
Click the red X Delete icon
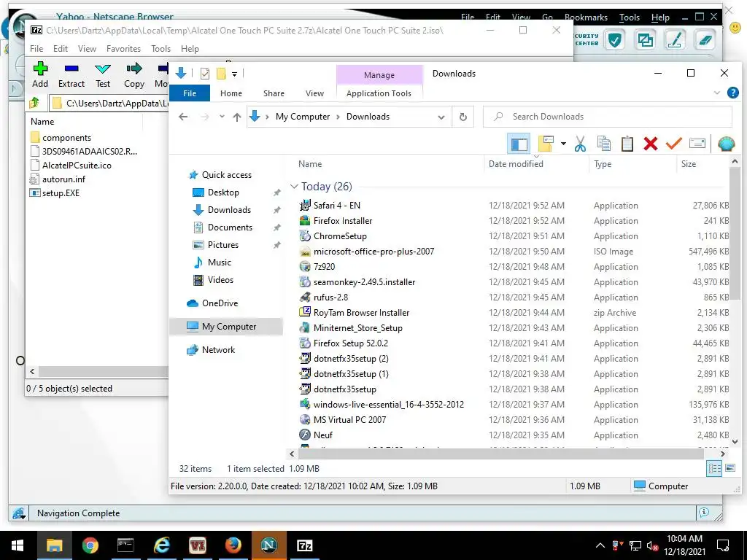pyautogui.click(x=650, y=144)
